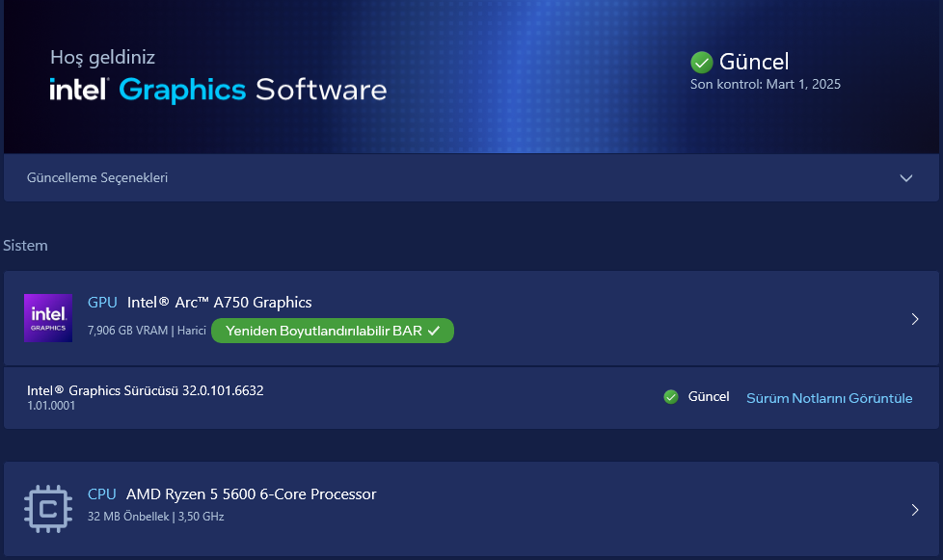Click the Hoş geldiniz welcome text

click(x=103, y=58)
